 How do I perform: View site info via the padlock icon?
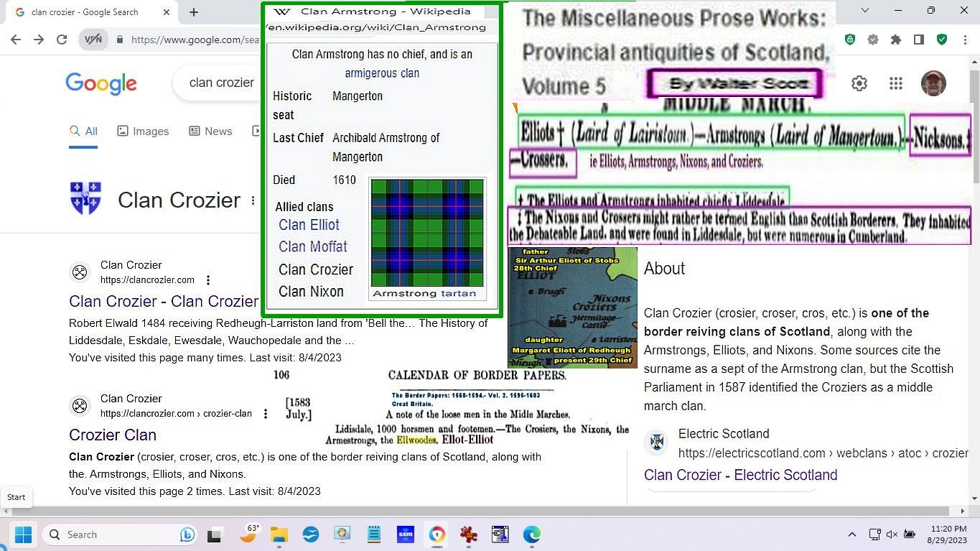(119, 40)
